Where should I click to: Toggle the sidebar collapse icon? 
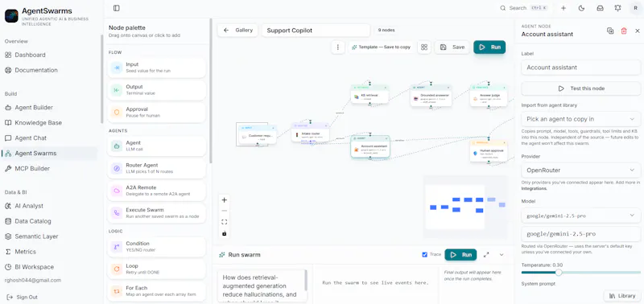[x=116, y=8]
